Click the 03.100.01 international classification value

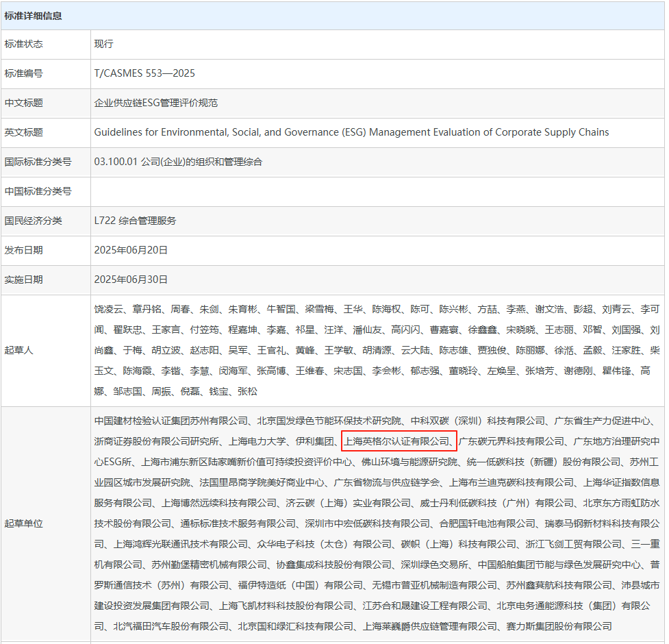tap(178, 162)
